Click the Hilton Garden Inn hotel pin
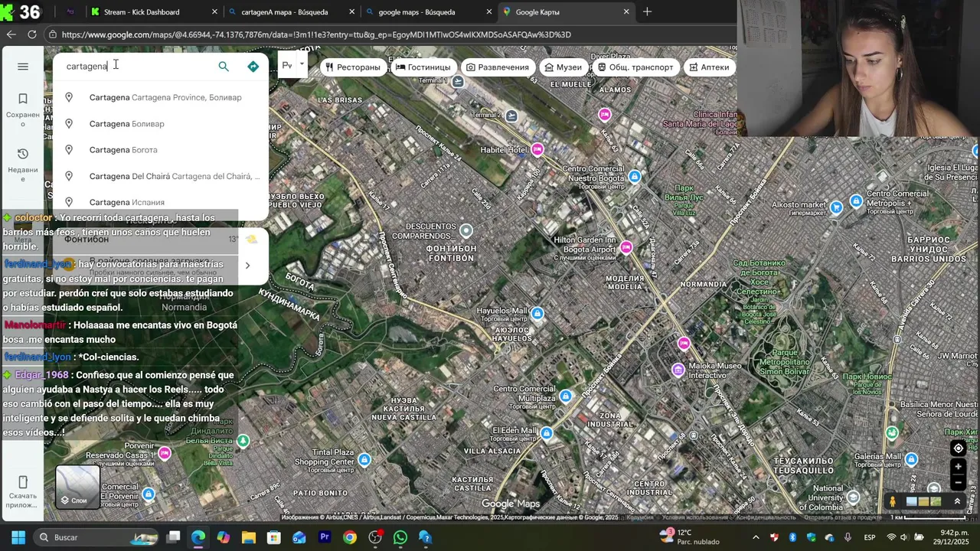 (626, 247)
